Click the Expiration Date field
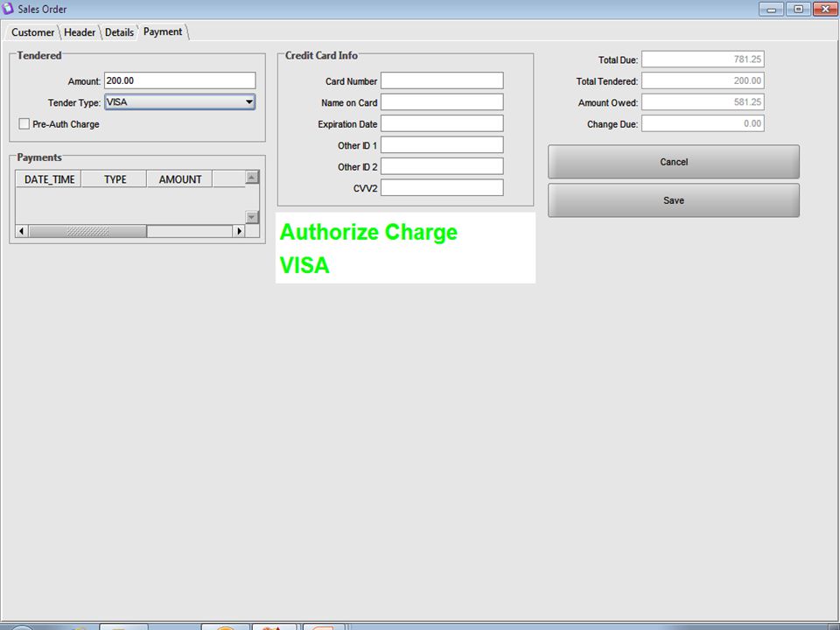The height and width of the screenshot is (630, 840). coord(442,123)
